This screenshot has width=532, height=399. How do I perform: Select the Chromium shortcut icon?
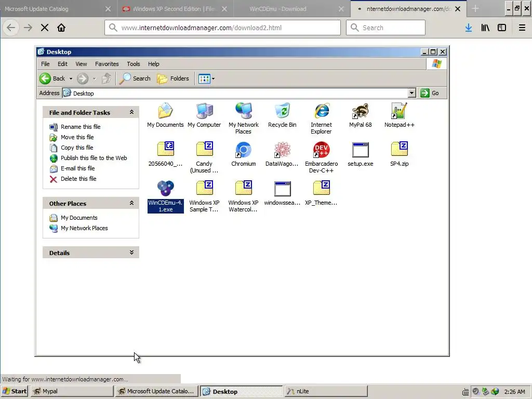coord(243,150)
